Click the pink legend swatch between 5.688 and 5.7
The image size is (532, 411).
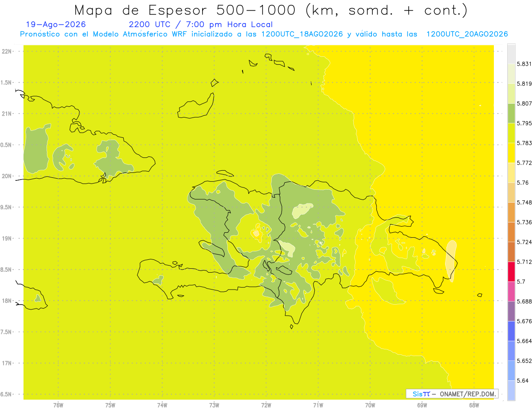pos(511,291)
